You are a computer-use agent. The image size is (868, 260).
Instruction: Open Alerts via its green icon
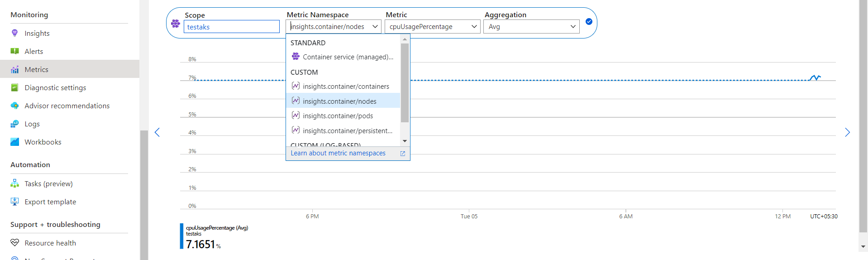(15, 51)
